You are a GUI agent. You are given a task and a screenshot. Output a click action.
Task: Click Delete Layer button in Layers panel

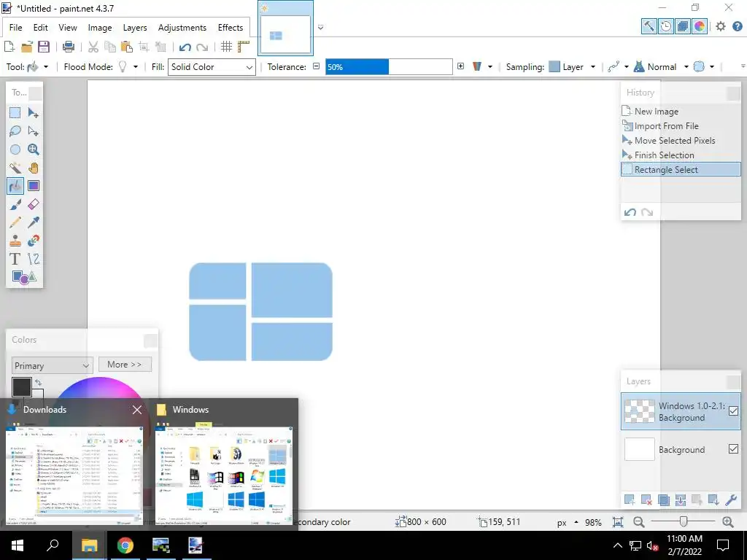click(x=646, y=500)
